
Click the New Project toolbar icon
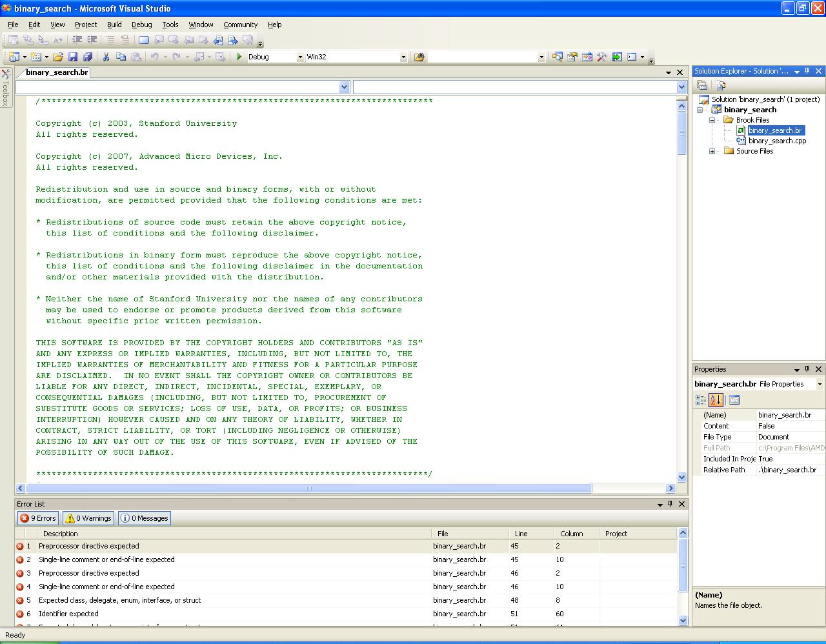(14, 57)
